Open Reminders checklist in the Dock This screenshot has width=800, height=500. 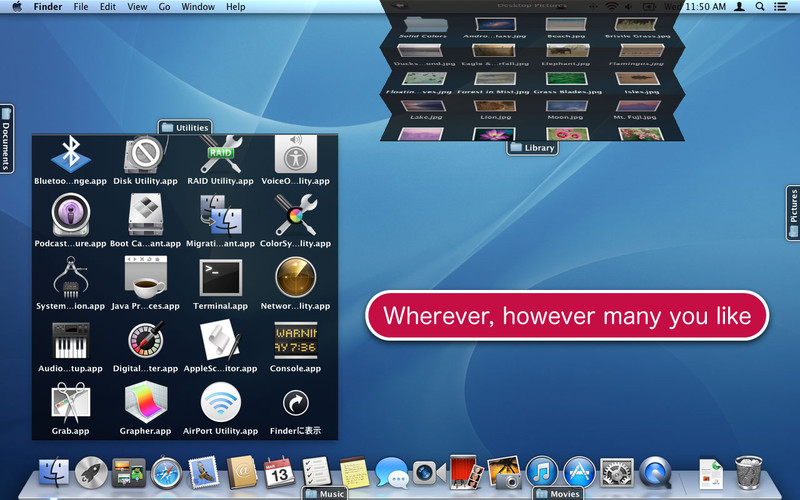316,471
